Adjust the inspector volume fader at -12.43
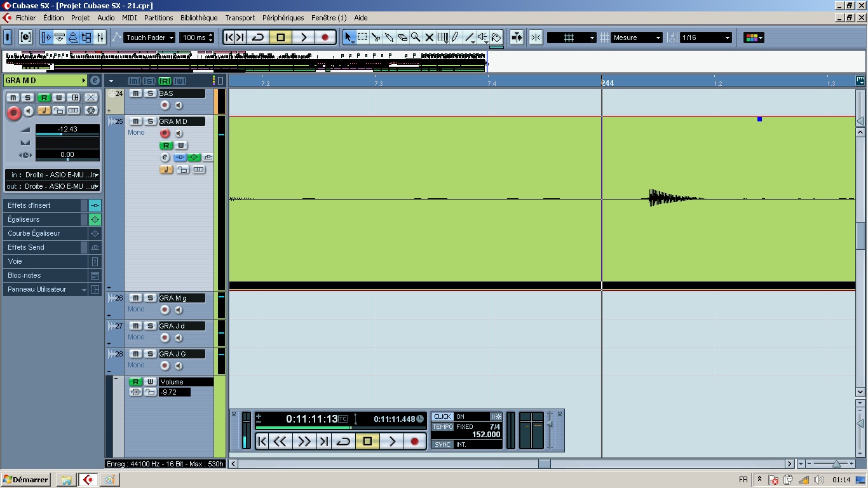Image resolution: width=868 pixels, height=488 pixels. pos(67,134)
